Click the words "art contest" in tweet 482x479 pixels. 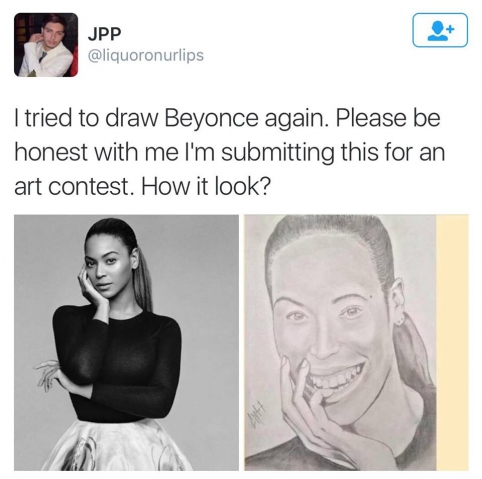pos(72,187)
